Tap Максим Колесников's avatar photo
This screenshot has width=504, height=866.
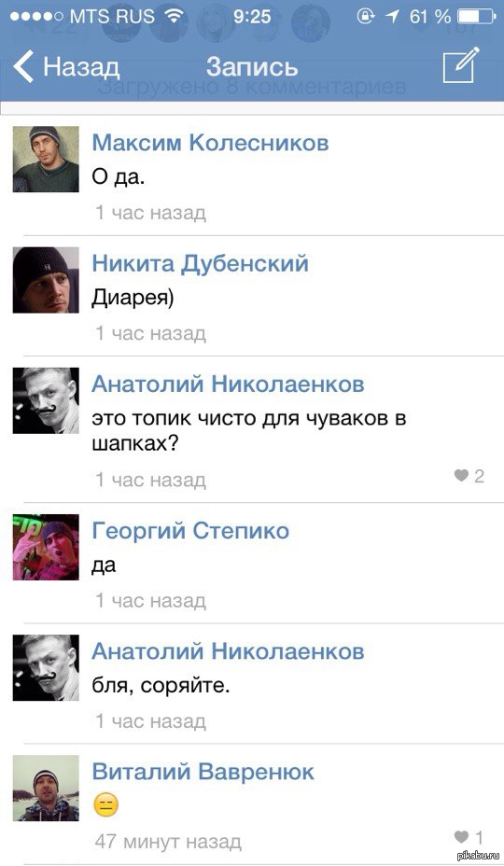click(46, 159)
